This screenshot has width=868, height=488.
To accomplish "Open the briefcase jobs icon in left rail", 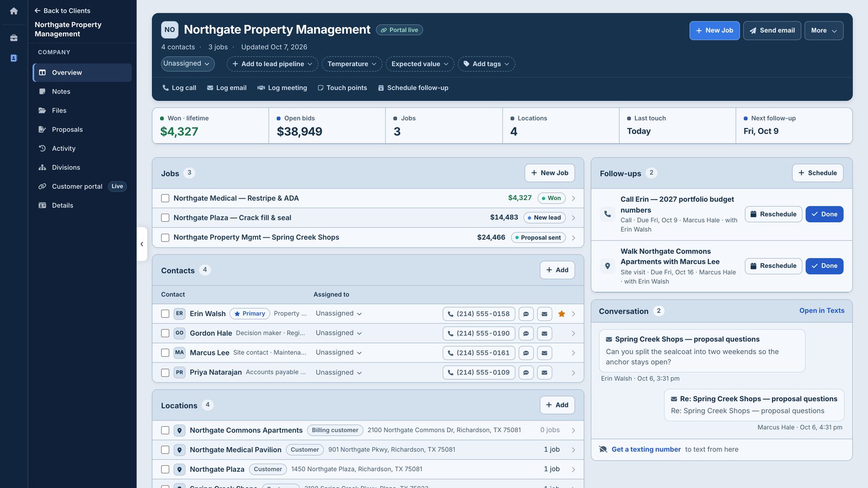I will [x=14, y=38].
